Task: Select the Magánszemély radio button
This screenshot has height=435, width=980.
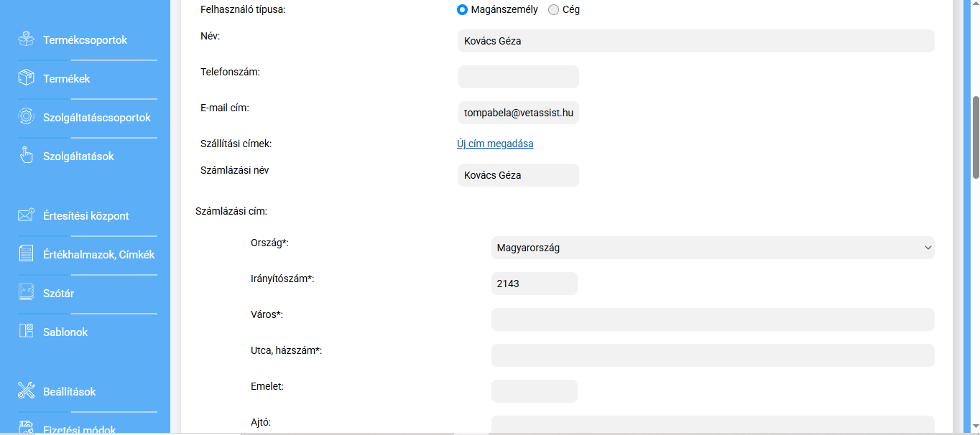Action: pos(463,10)
